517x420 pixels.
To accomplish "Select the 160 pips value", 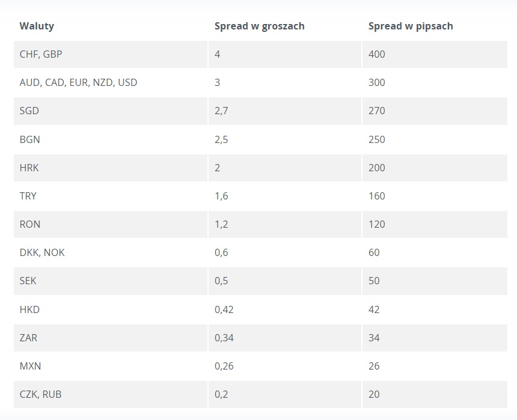I will coord(377,196).
